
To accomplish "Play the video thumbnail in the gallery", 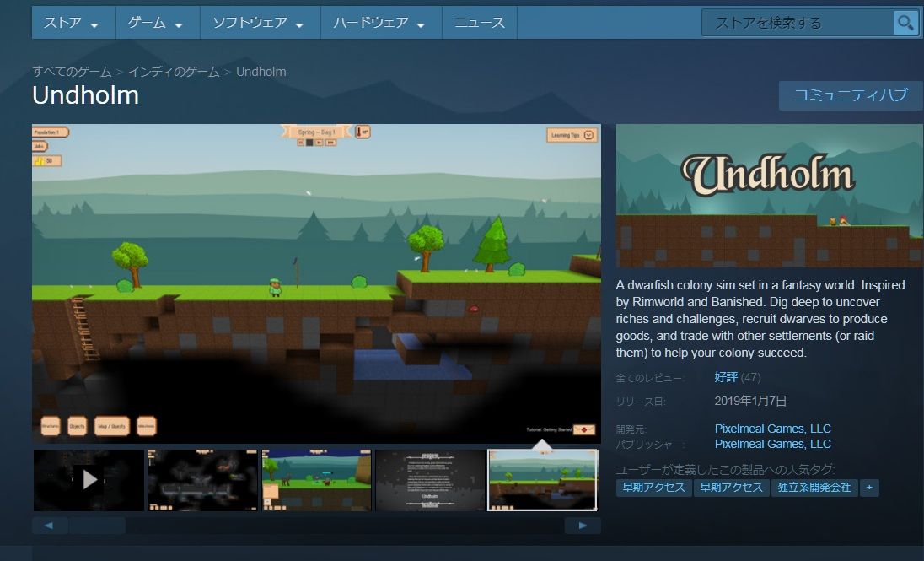I will click(x=89, y=480).
